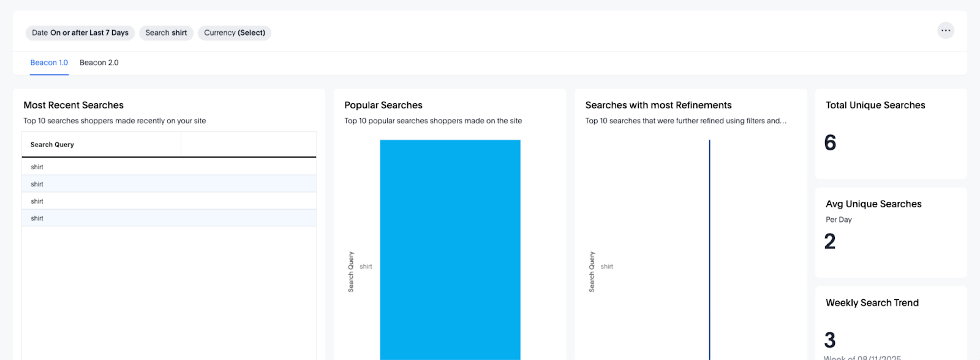The image size is (980, 360).
Task: Open the Search shirt filter chip
Action: (x=166, y=33)
